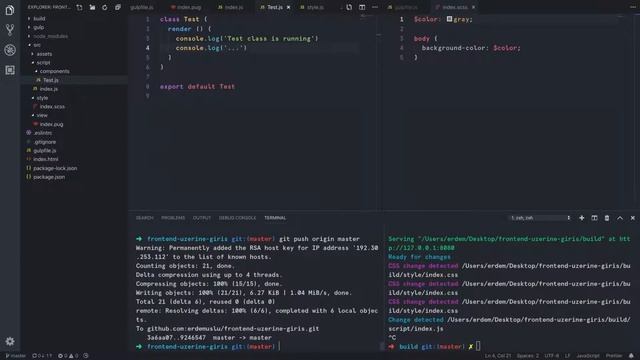Refresh the Explorer file tree
Image resolution: width=640 pixels, height=360 pixels.
point(105,7)
